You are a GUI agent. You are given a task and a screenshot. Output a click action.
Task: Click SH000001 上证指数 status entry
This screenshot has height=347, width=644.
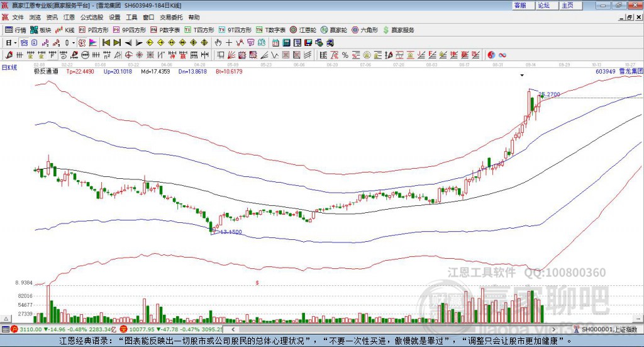tap(609, 329)
